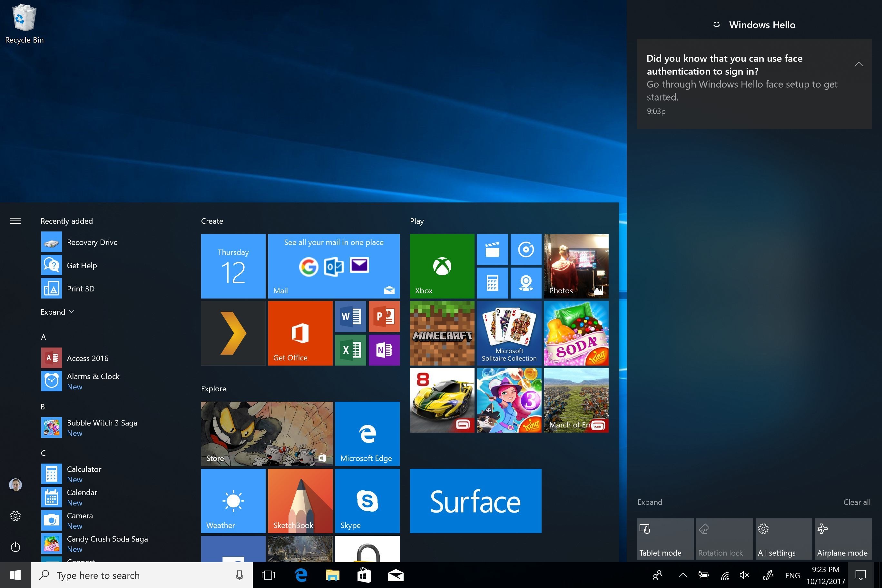Image resolution: width=882 pixels, height=588 pixels.
Task: Open File Explorer on the taskbar
Action: (332, 575)
